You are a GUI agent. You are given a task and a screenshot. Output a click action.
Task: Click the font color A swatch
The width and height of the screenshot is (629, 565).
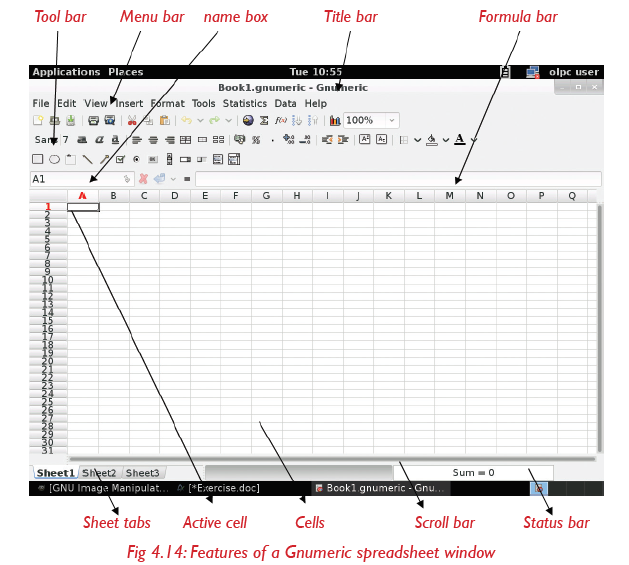pyautogui.click(x=460, y=140)
